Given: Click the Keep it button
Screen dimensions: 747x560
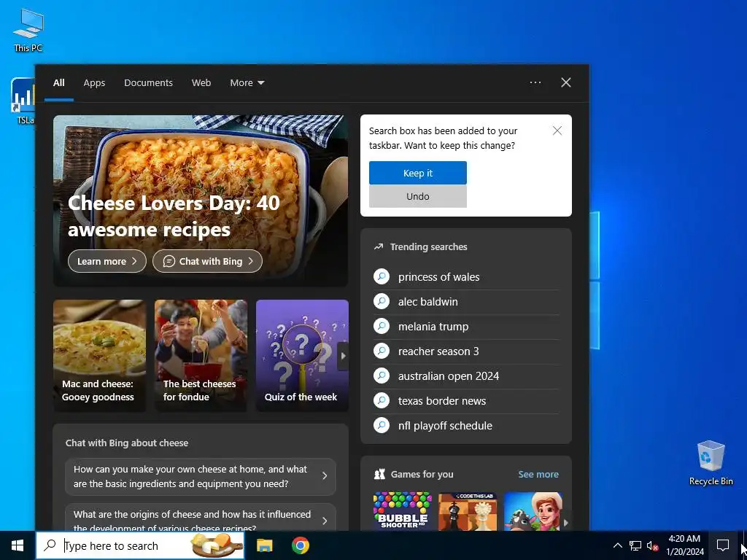Looking at the screenshot, I should [418, 173].
